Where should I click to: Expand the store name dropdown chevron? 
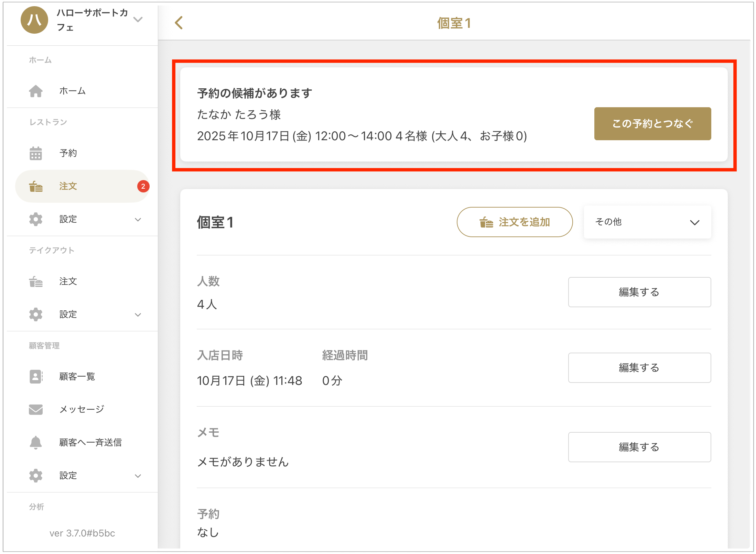point(138,20)
